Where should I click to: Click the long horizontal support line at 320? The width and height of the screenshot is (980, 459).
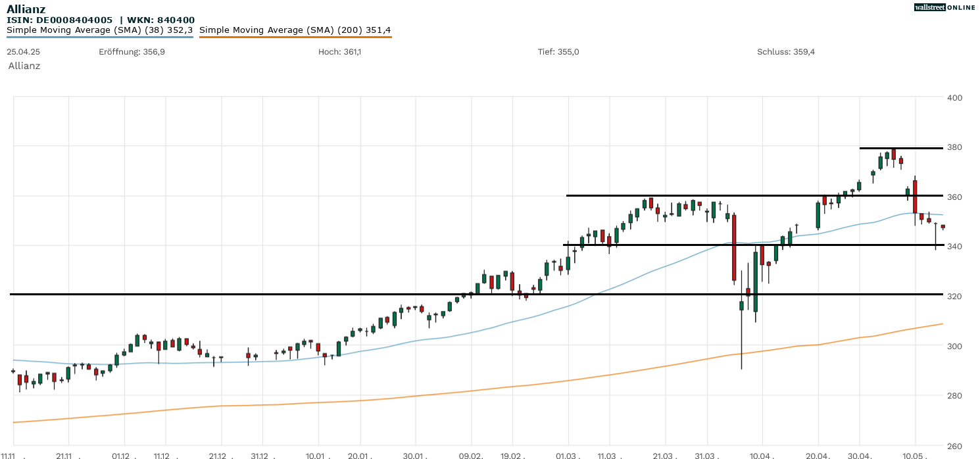click(x=263, y=294)
